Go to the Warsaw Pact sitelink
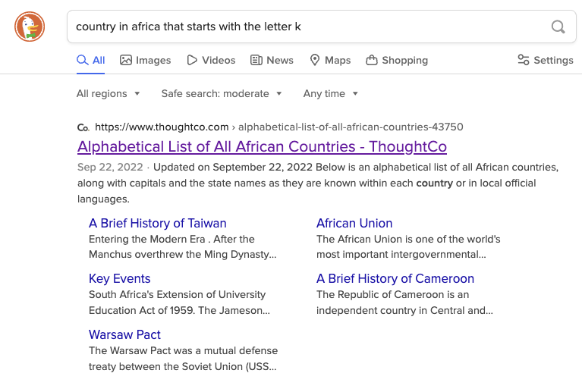 pyautogui.click(x=124, y=334)
